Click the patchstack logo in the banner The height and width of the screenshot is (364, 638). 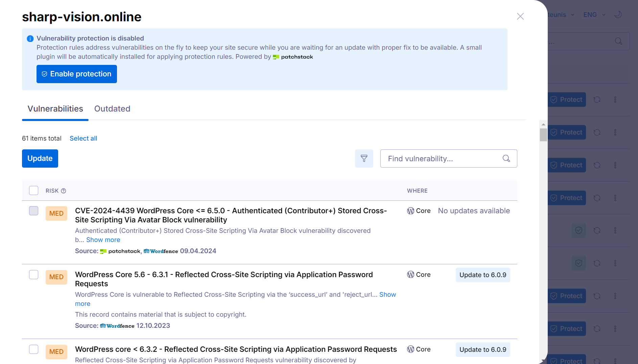293,57
